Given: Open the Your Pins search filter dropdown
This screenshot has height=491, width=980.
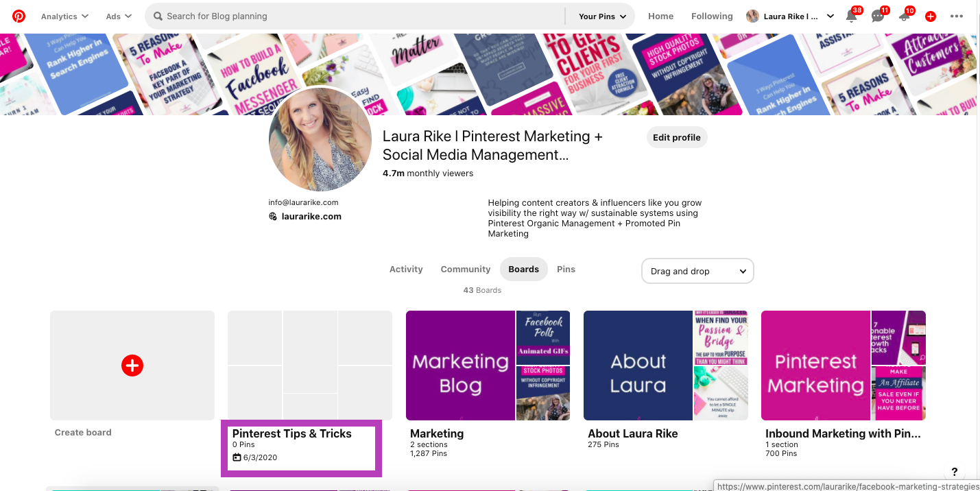Looking at the screenshot, I should click(x=603, y=16).
